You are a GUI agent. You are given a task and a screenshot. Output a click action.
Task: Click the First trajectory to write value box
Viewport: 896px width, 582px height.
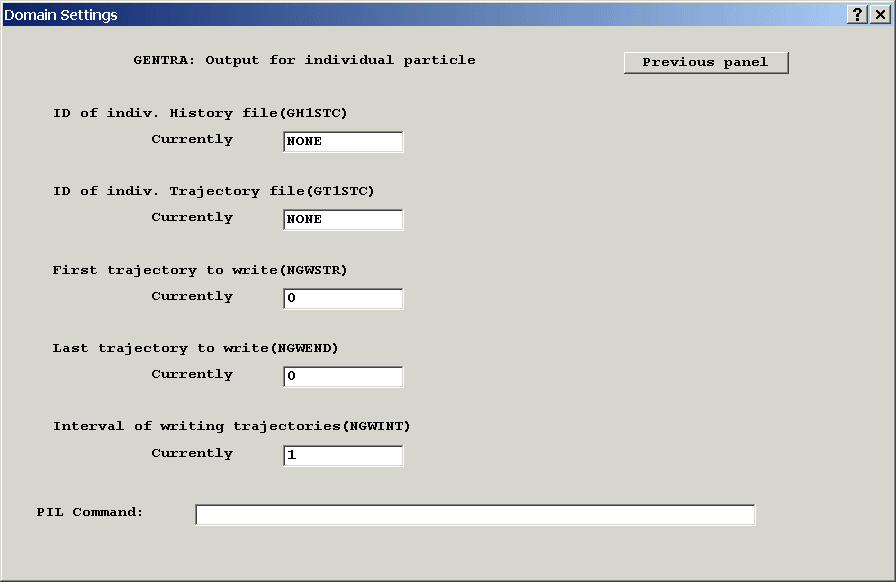343,299
